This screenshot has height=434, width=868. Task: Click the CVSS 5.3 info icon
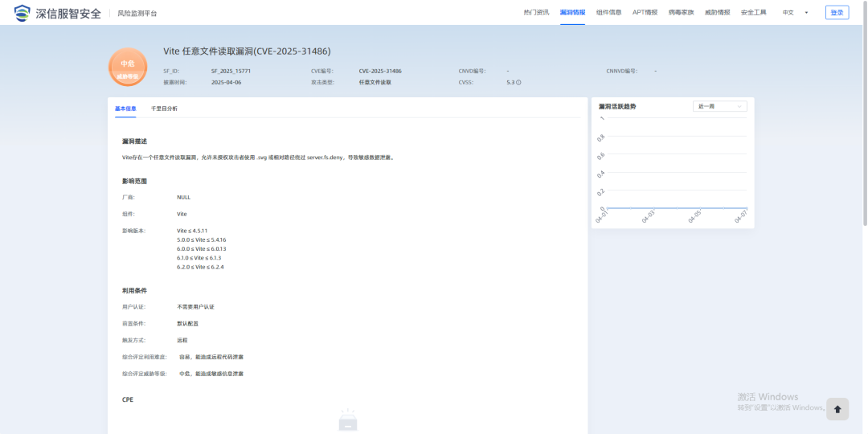(x=518, y=83)
